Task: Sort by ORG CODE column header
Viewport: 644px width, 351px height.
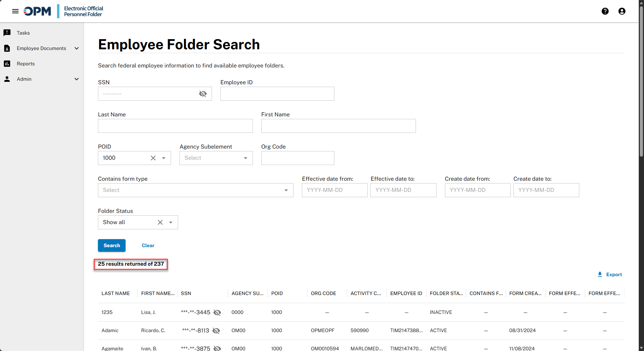Action: pos(323,293)
